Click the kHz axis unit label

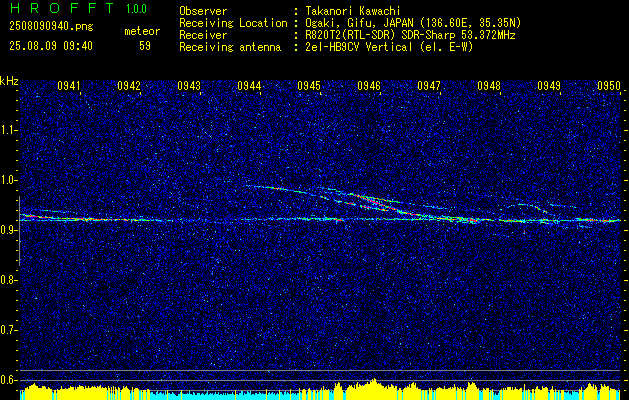9,81
